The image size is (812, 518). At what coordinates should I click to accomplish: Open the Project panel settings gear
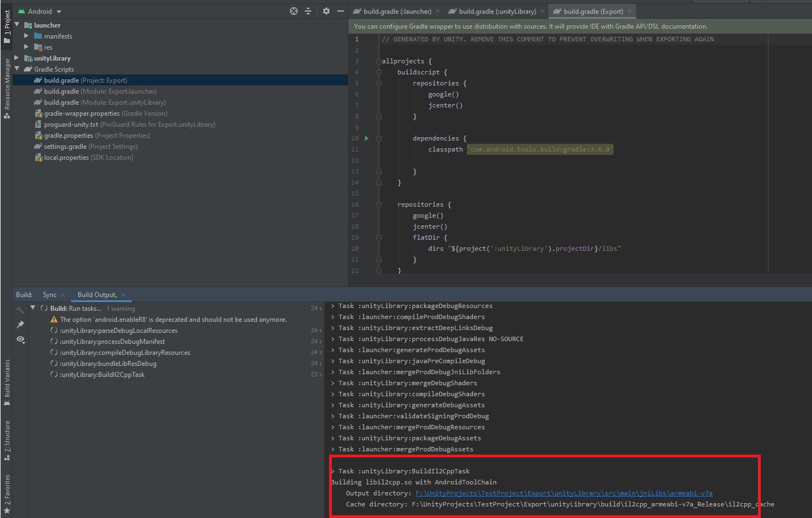coord(326,10)
